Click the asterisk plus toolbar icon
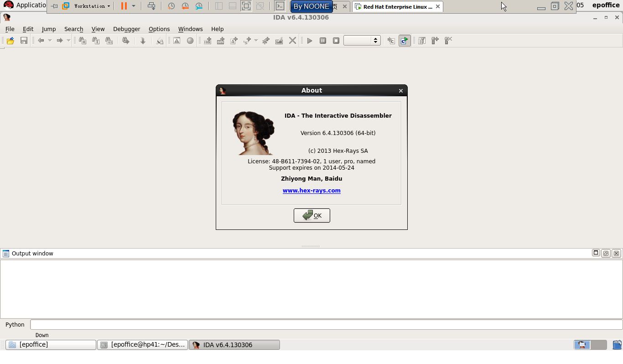The image size is (623, 364). pos(266,41)
